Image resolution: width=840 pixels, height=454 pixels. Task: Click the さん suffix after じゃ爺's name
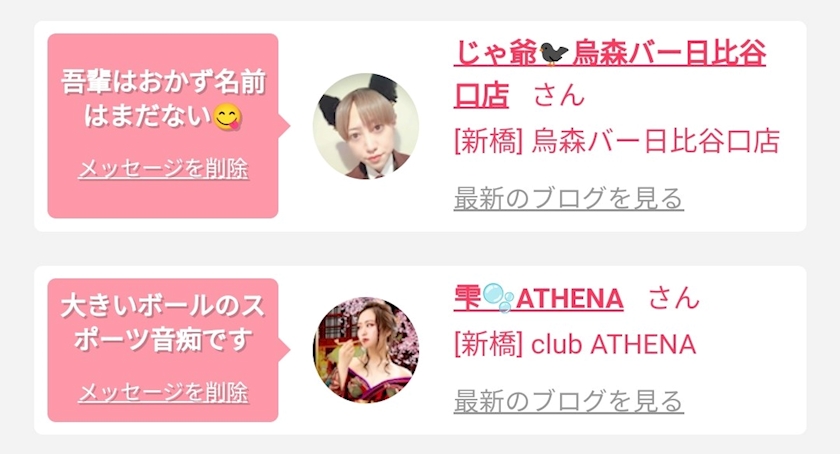click(x=559, y=95)
